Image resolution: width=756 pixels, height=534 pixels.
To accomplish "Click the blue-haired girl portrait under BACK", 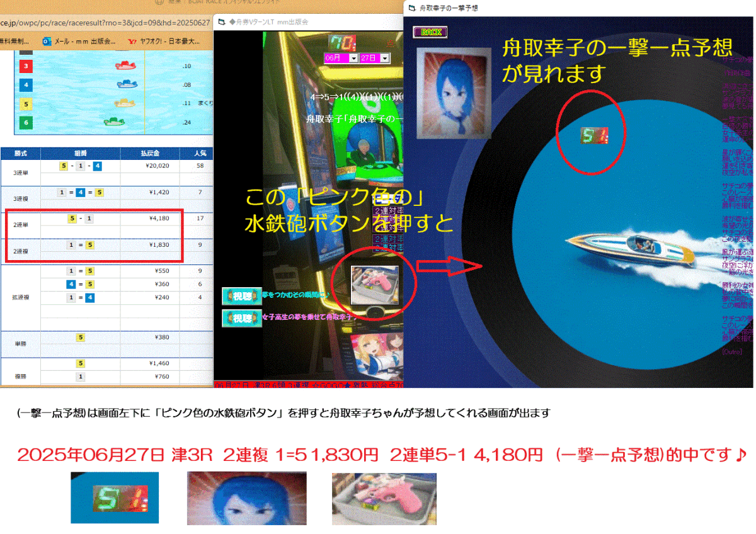I will [x=454, y=94].
